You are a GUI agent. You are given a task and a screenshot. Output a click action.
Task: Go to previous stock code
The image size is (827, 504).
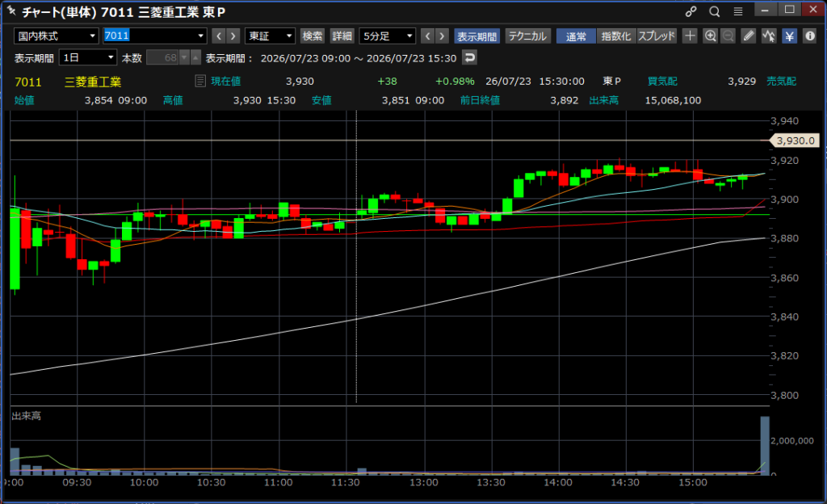tap(219, 36)
